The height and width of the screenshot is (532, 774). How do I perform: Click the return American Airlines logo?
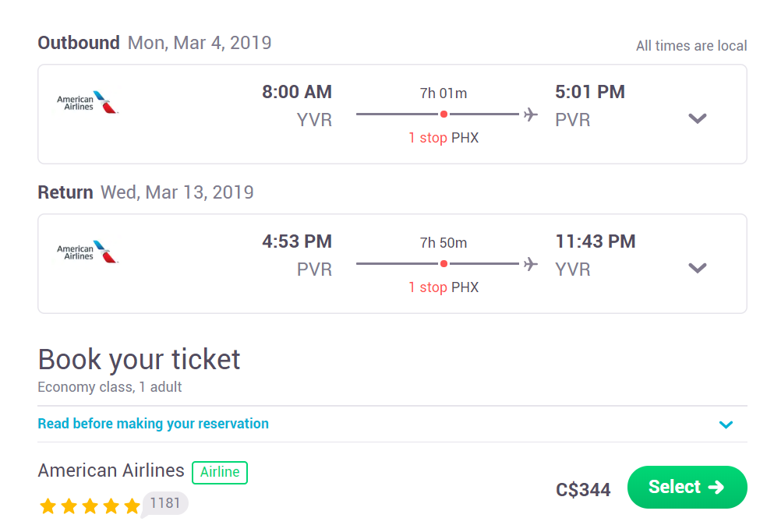click(87, 252)
